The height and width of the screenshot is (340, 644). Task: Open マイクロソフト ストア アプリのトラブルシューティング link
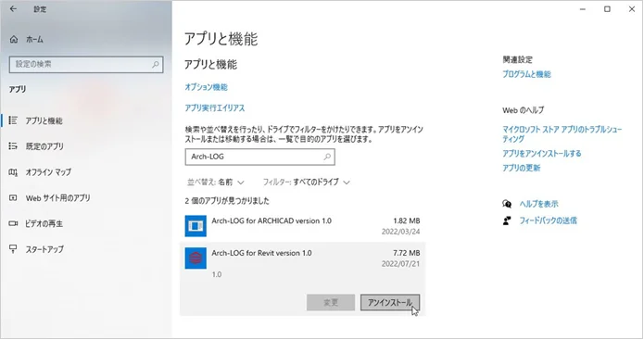562,133
